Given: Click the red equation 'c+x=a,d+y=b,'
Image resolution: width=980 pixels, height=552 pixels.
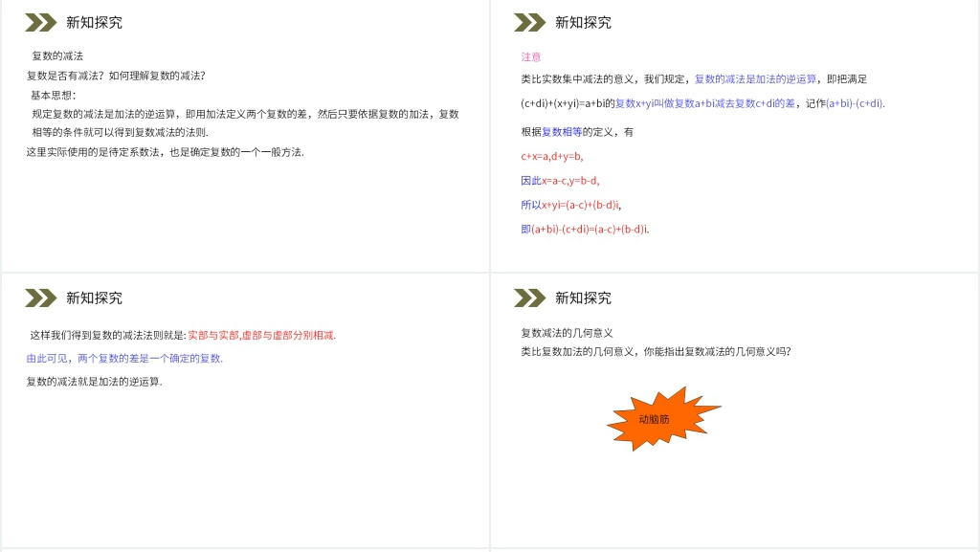Looking at the screenshot, I should [552, 156].
